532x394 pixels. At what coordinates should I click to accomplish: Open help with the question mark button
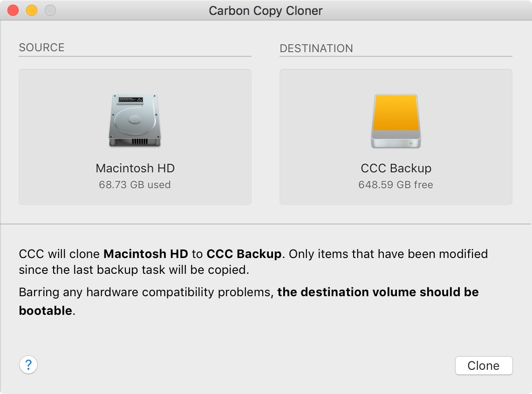point(28,364)
